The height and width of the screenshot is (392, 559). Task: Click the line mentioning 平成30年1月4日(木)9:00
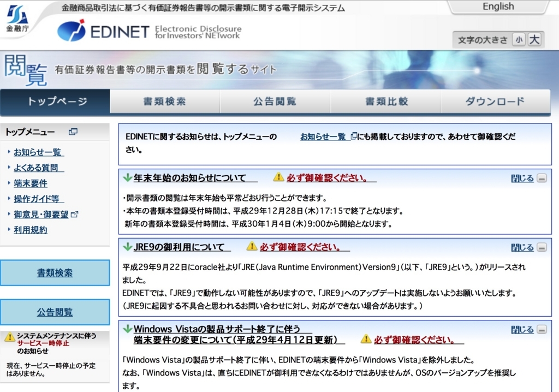[x=258, y=224]
